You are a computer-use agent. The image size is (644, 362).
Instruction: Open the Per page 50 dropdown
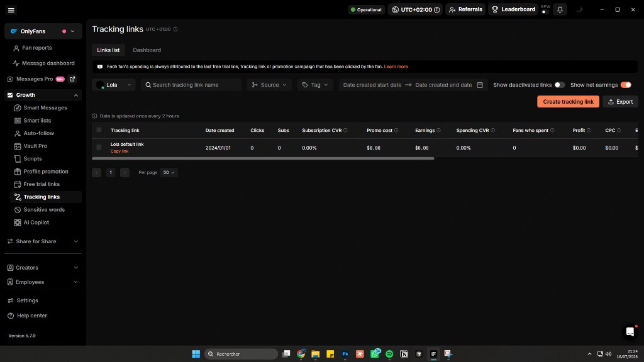(169, 172)
